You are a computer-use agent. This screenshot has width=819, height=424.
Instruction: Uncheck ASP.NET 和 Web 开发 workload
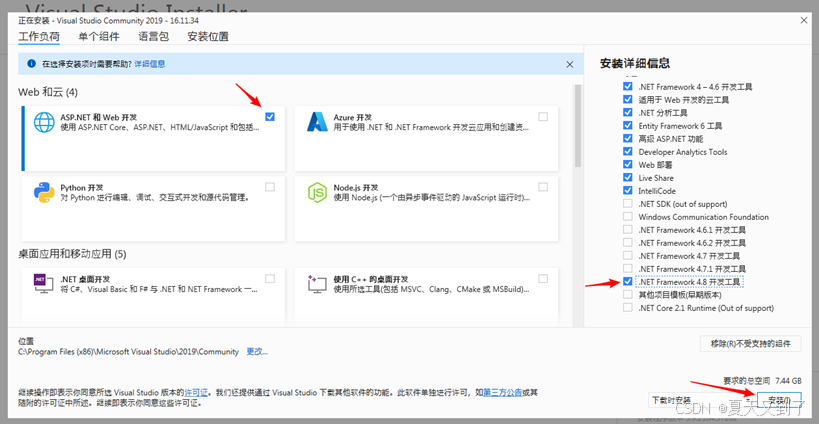[270, 116]
